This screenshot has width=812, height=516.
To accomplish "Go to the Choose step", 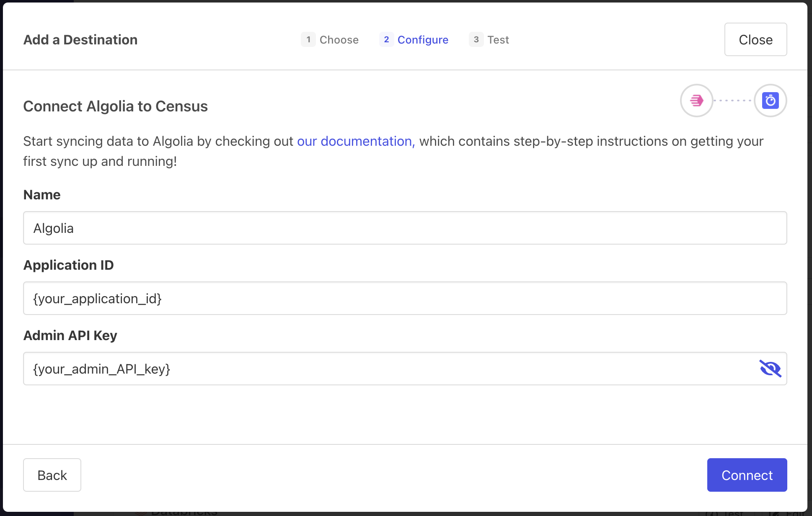I will click(339, 40).
